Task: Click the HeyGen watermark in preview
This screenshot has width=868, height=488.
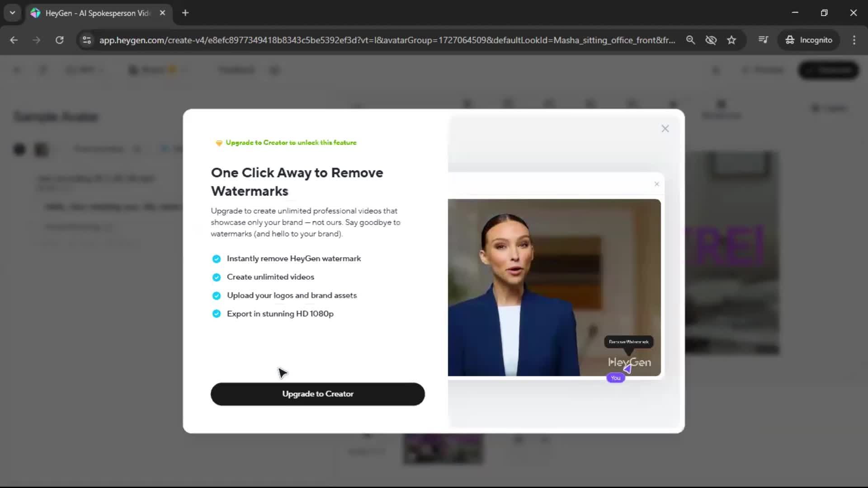Action: 629,362
